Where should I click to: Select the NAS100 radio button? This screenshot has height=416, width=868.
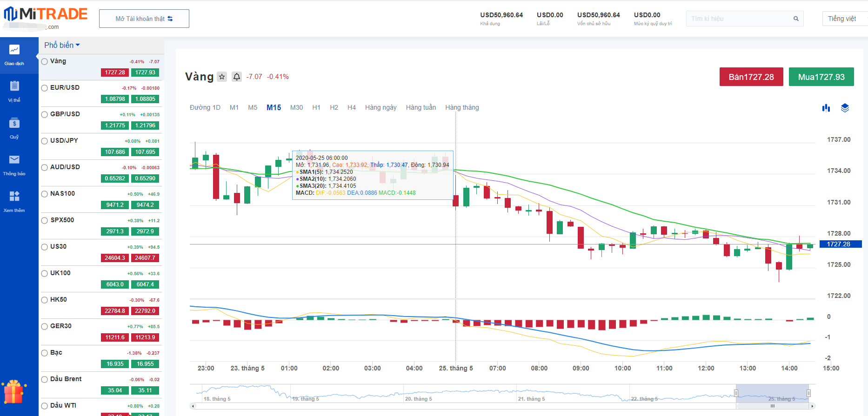pos(45,194)
